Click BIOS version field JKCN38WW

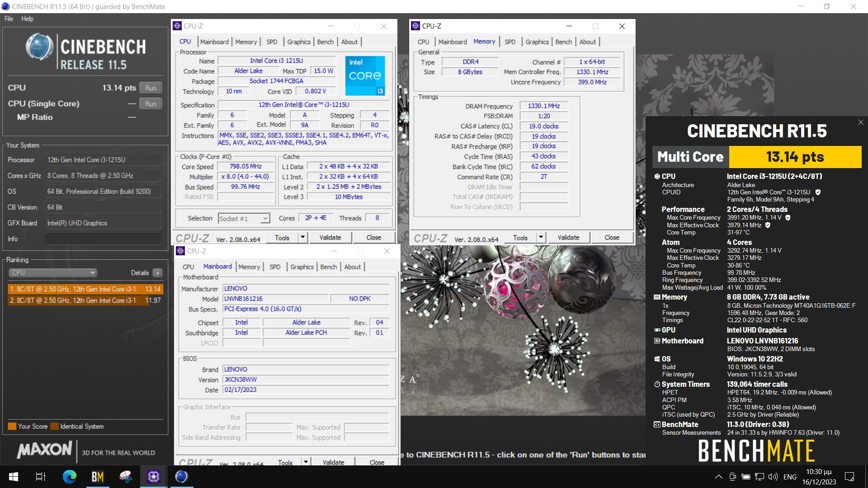306,380
